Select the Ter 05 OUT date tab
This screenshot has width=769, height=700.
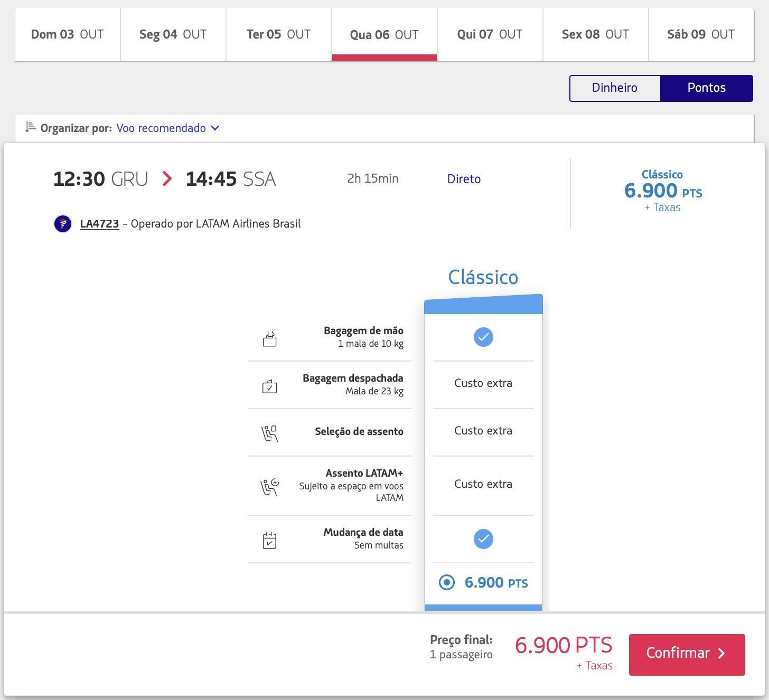coord(278,35)
